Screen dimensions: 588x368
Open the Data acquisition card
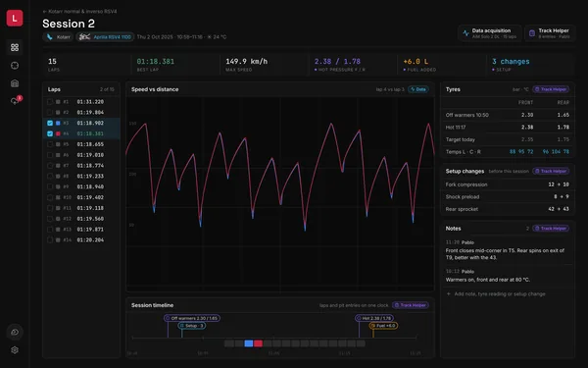pyautogui.click(x=489, y=33)
